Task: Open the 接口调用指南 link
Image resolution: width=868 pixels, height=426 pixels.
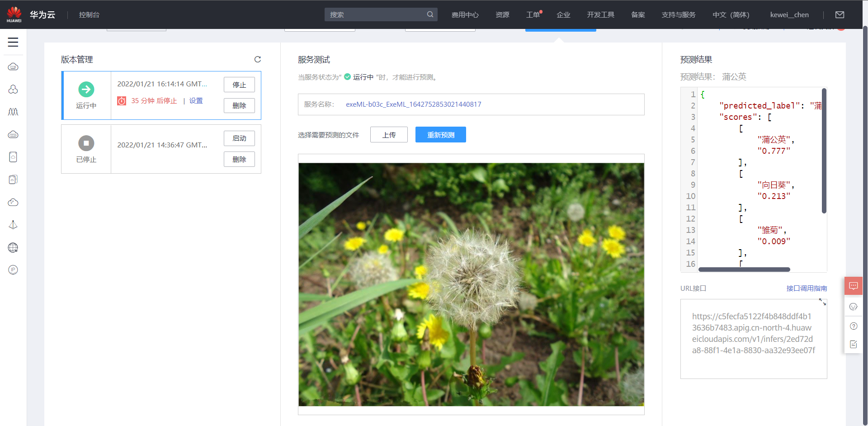Action: pyautogui.click(x=807, y=288)
